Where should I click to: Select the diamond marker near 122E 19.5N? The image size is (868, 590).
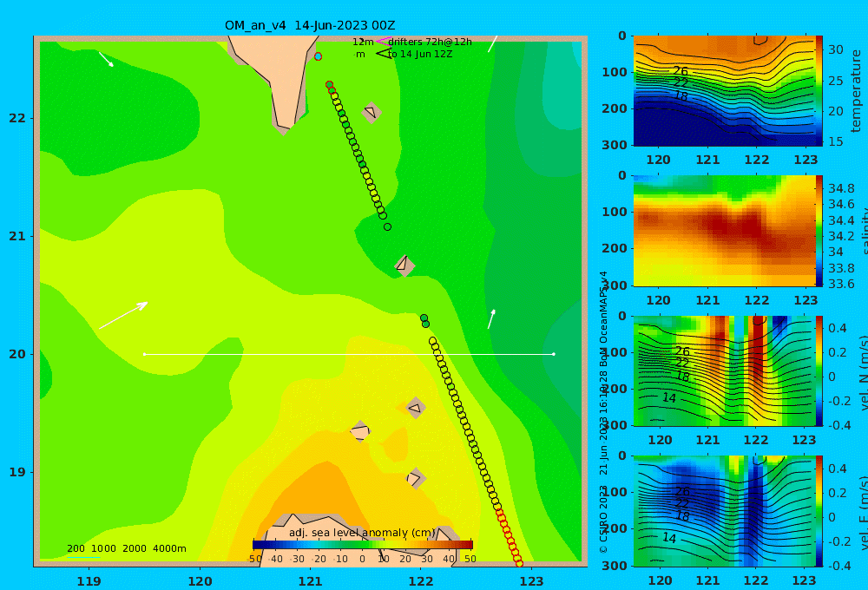pos(415,408)
